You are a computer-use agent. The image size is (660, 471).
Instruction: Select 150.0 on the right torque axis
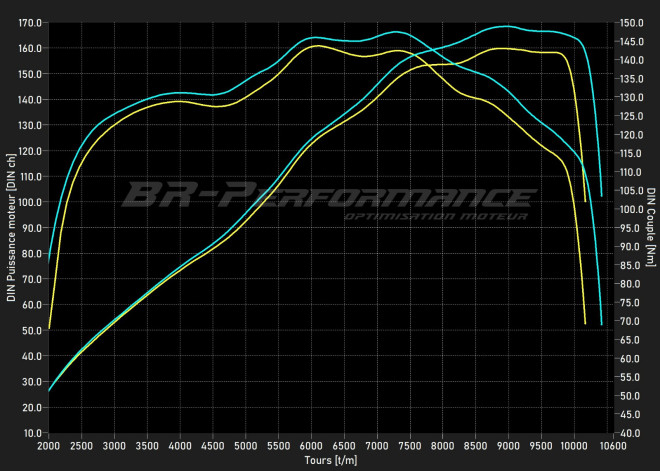click(x=631, y=22)
